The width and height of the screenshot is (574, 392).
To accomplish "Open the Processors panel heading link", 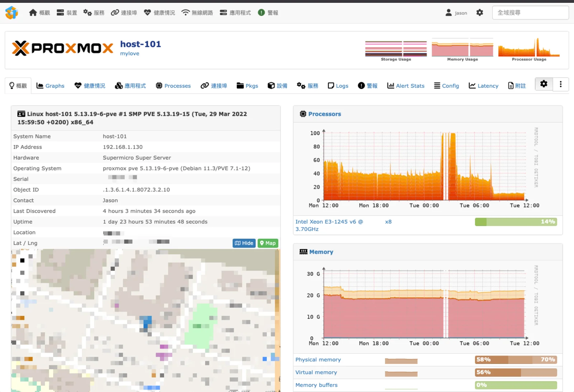I will pyautogui.click(x=325, y=114).
